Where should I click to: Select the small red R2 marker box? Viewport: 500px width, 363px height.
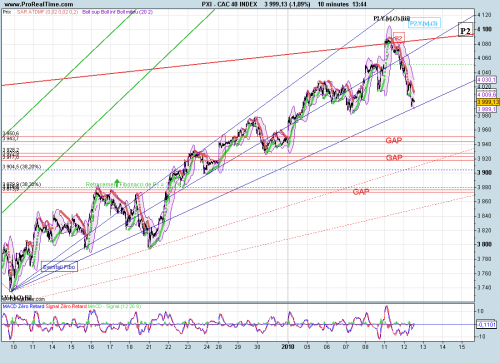point(399,38)
